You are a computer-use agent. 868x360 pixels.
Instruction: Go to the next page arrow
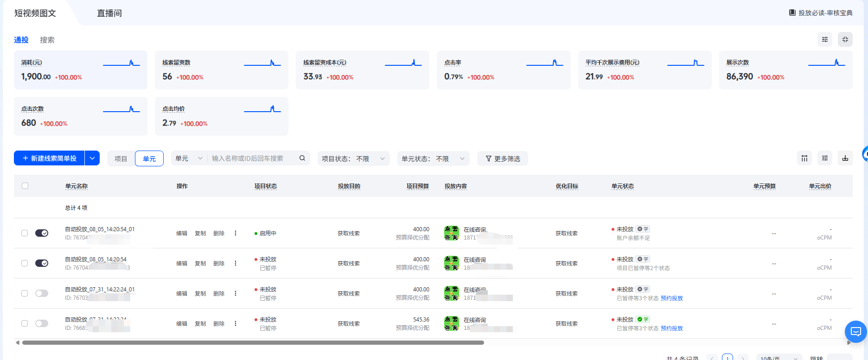tap(743, 358)
